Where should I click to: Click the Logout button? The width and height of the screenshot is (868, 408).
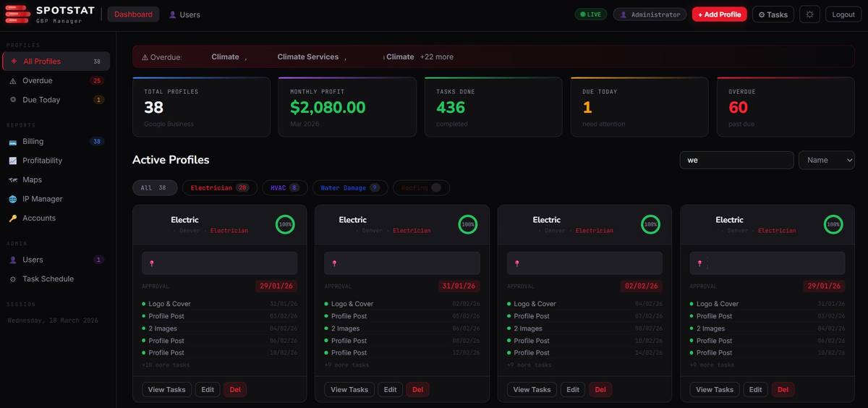843,14
